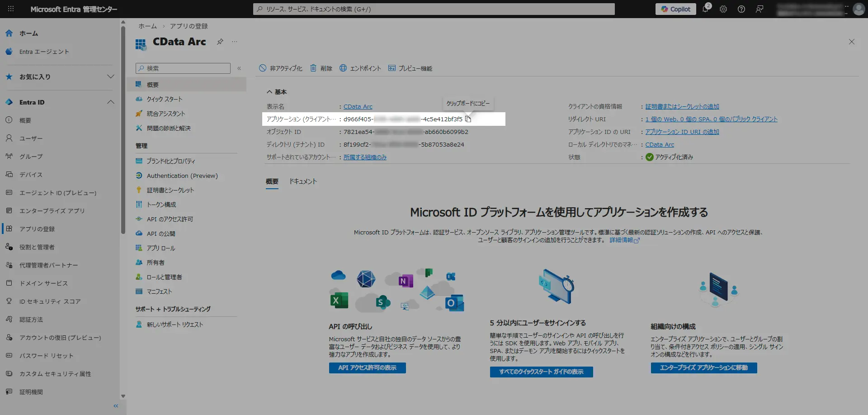
Task: Launch Copilot from the top bar
Action: pyautogui.click(x=676, y=9)
